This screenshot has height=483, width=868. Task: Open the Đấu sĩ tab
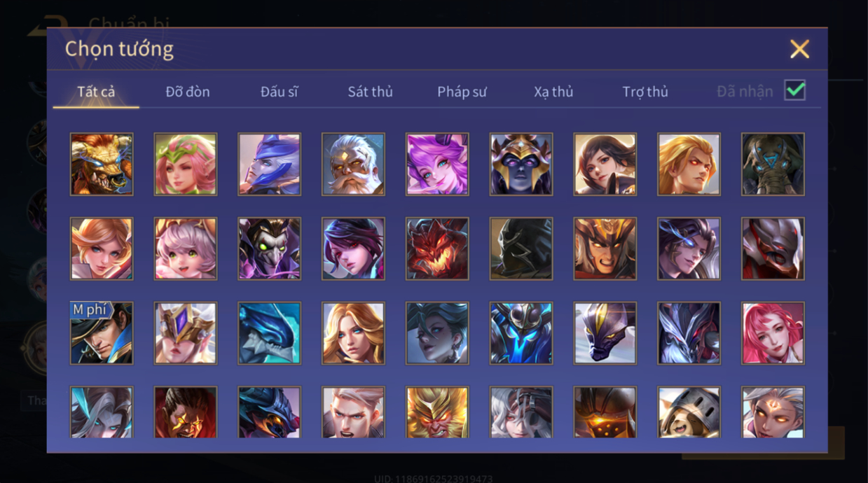click(279, 92)
